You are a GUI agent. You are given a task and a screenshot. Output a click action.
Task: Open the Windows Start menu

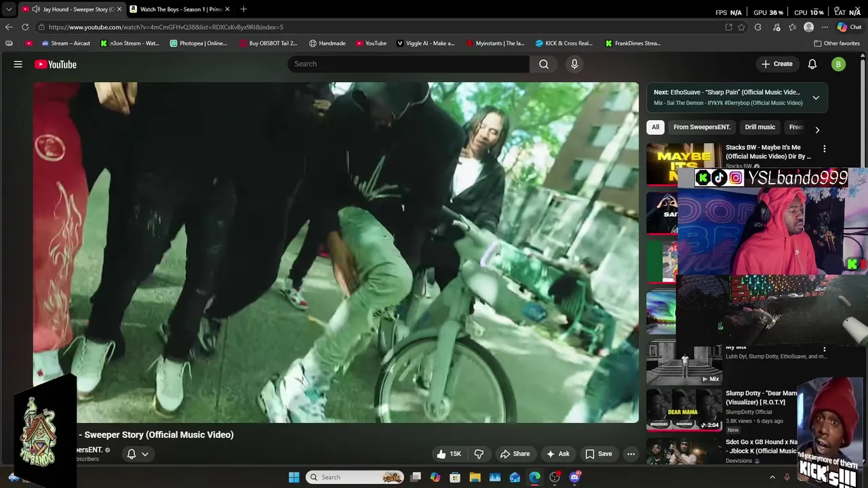(294, 477)
